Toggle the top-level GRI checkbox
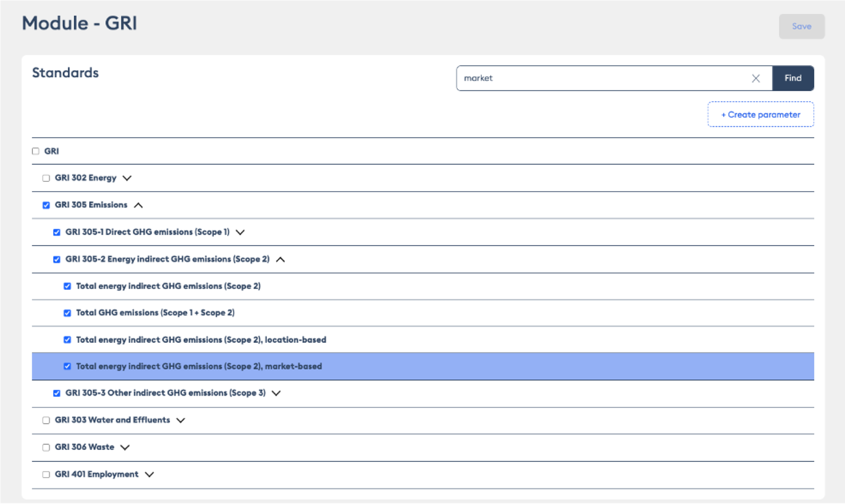 [x=36, y=151]
